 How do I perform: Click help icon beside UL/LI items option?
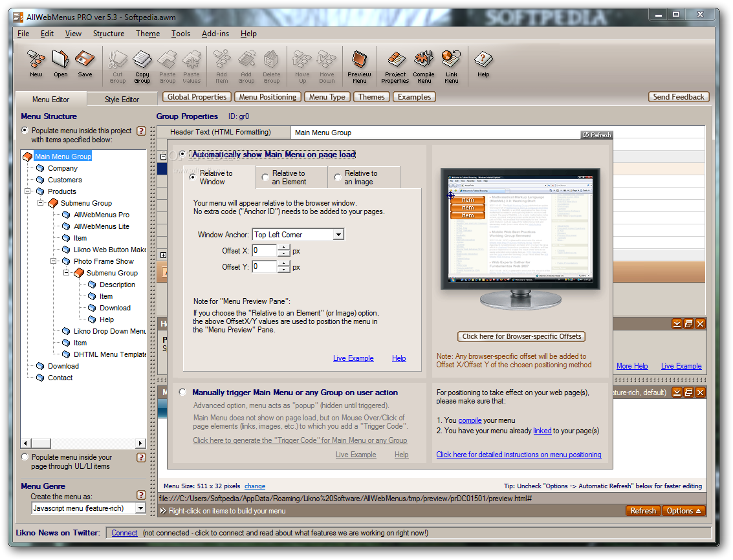[141, 458]
